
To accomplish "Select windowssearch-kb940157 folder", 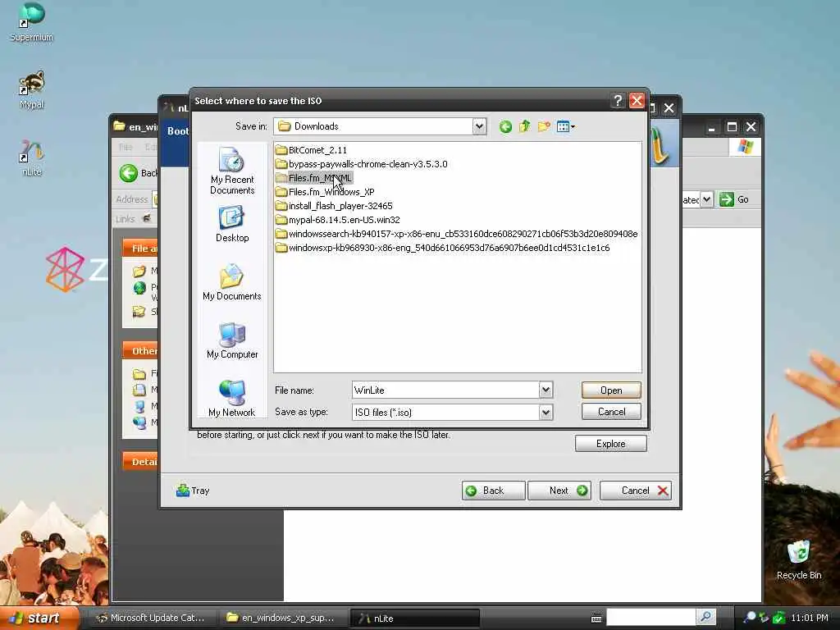I will pos(457,234).
